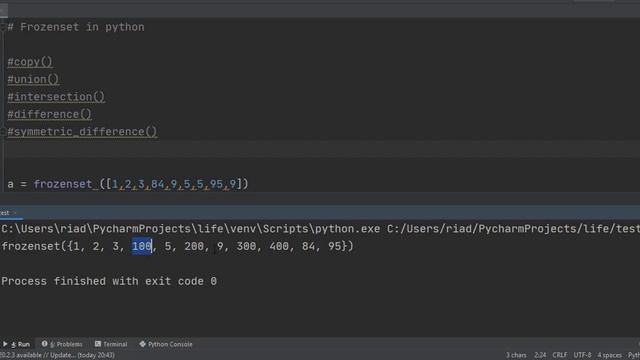Click the '#union()' comment line
Image resolution: width=640 pixels, height=360 pixels.
point(33,79)
